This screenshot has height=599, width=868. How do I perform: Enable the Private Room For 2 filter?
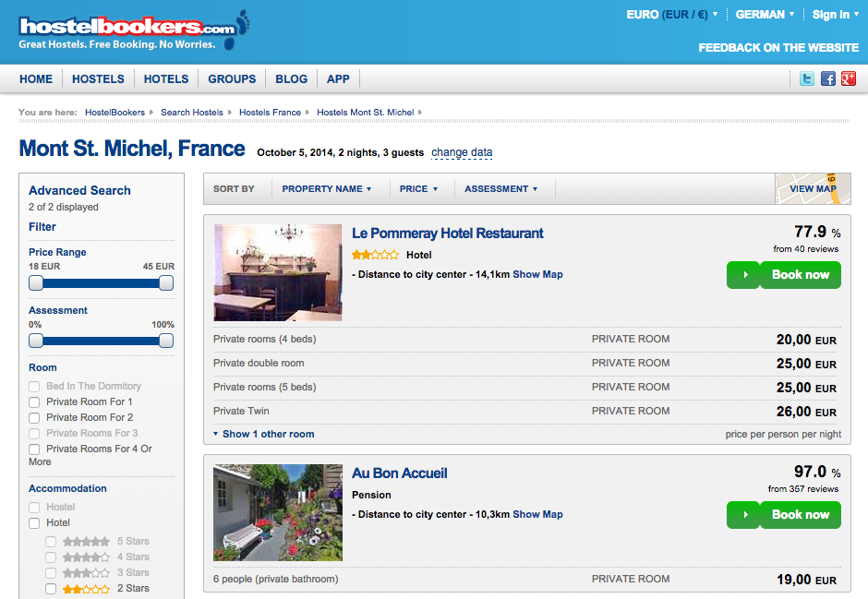(x=34, y=418)
